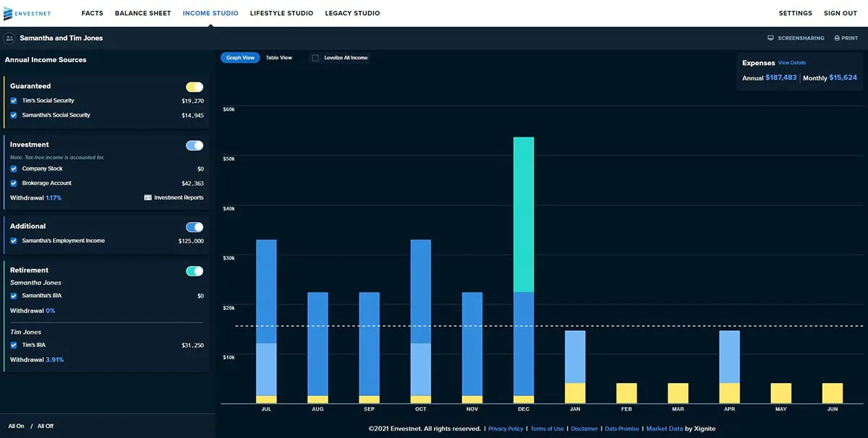Uncheck Tim's Social Security checkbox
The image size is (868, 438).
(14, 101)
